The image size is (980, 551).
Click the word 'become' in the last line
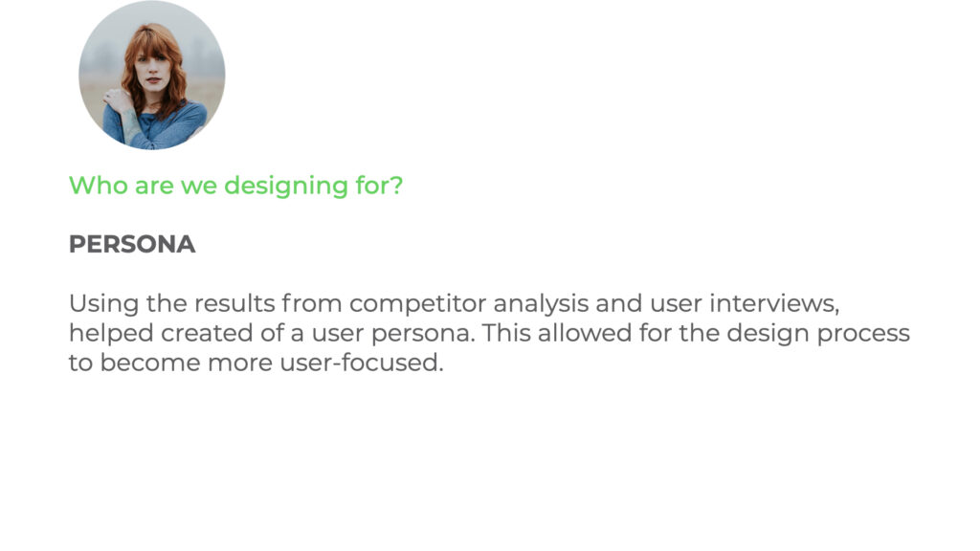150,363
